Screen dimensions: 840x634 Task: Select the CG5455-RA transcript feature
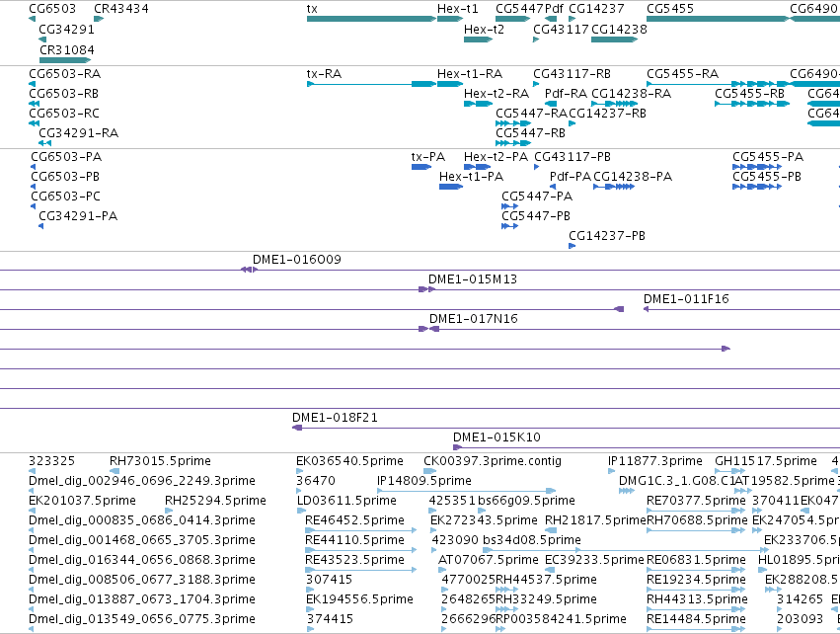pyautogui.click(x=718, y=84)
